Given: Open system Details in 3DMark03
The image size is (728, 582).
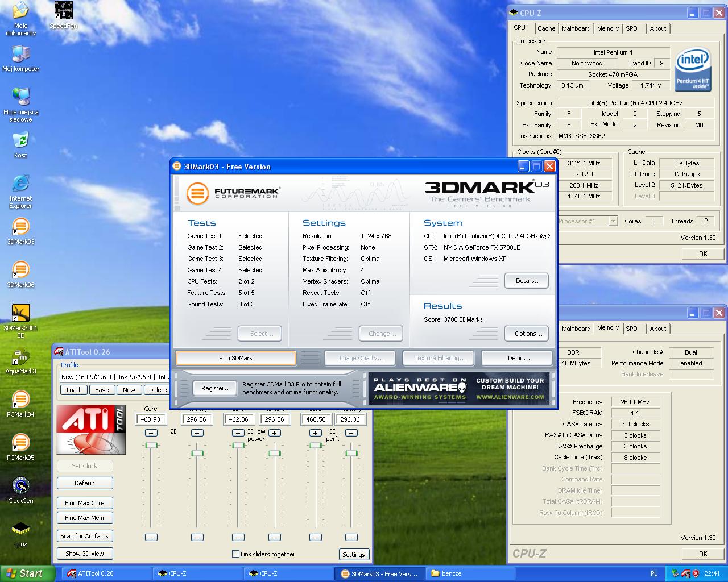Looking at the screenshot, I should point(527,281).
